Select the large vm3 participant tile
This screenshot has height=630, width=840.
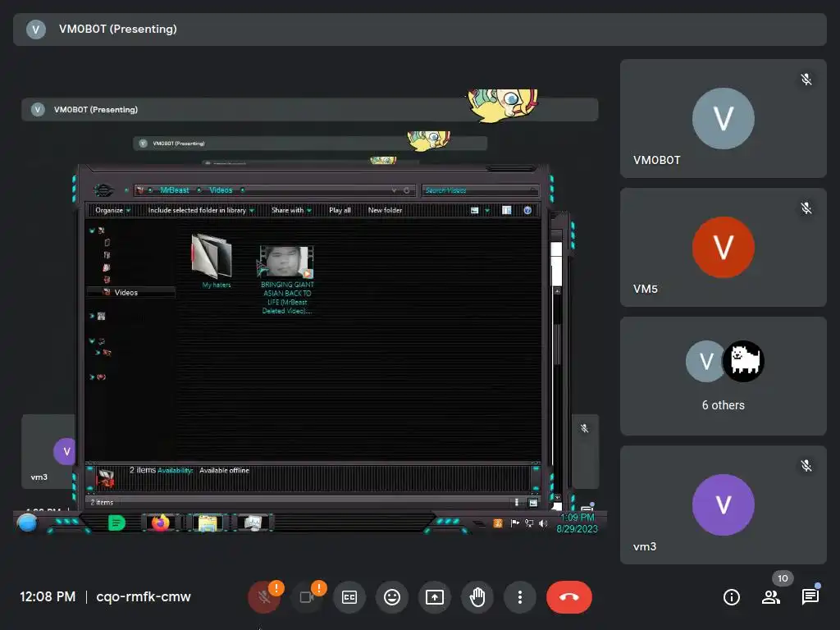[x=724, y=504]
